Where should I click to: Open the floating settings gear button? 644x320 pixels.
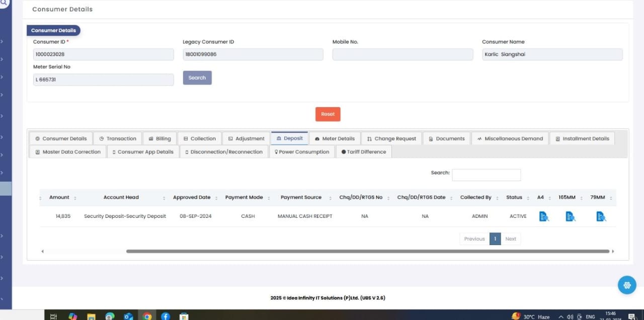[627, 285]
